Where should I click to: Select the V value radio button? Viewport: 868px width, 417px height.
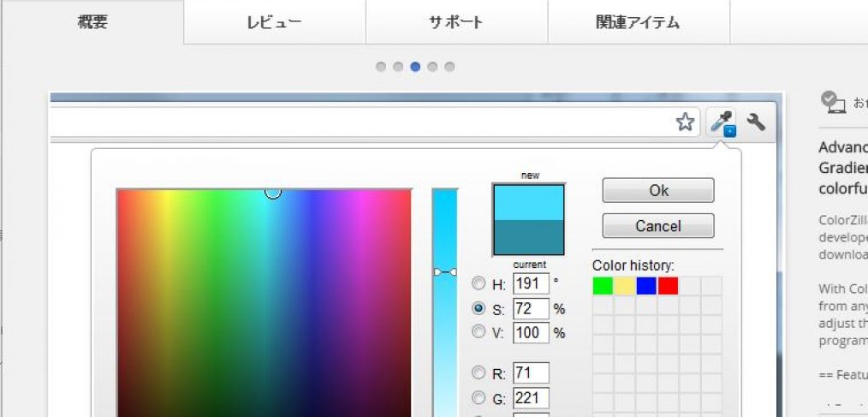(479, 332)
